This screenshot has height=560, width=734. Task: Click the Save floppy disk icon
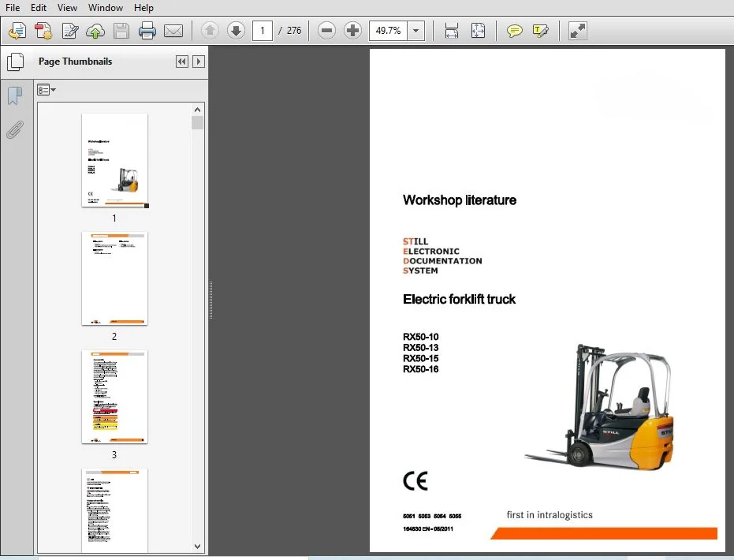click(x=121, y=31)
